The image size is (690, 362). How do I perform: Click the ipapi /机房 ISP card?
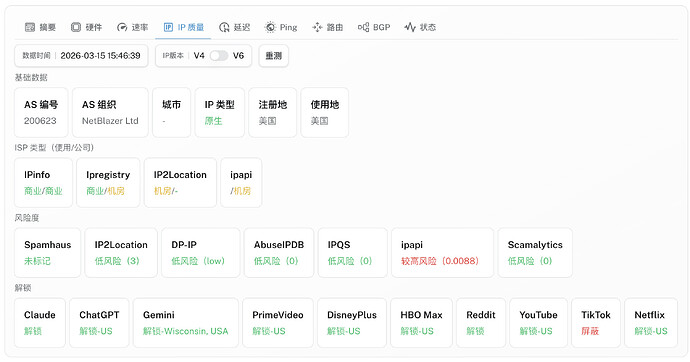(241, 183)
